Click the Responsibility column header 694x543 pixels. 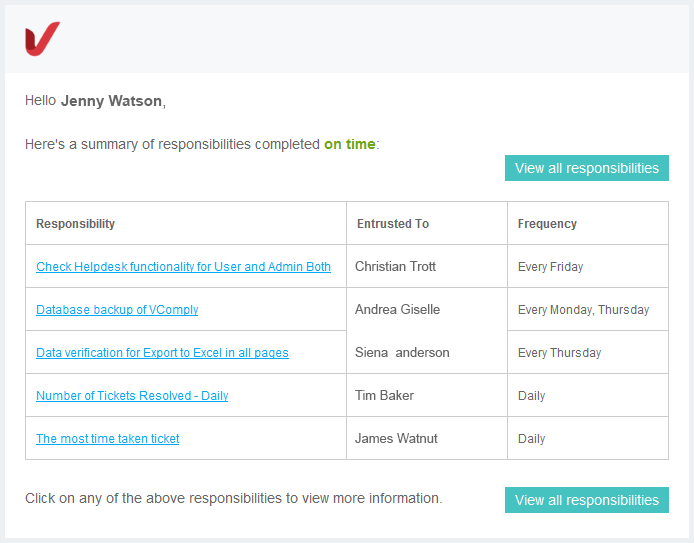click(186, 223)
